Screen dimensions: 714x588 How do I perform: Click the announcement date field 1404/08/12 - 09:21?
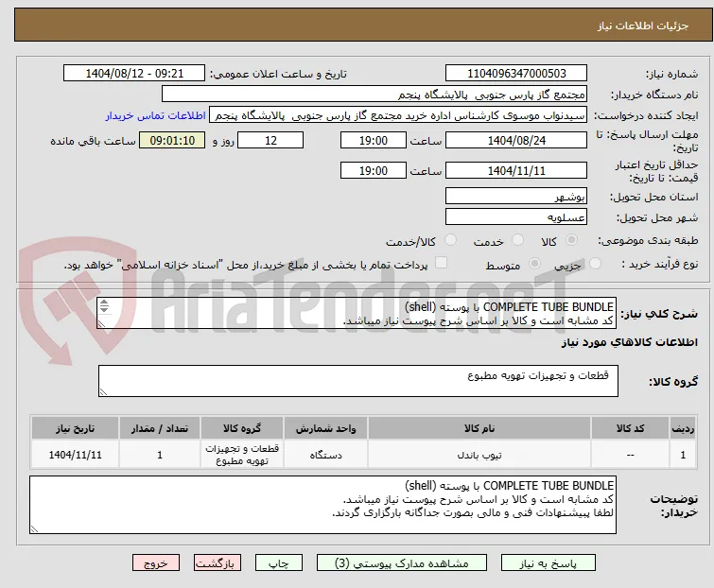coord(134,74)
